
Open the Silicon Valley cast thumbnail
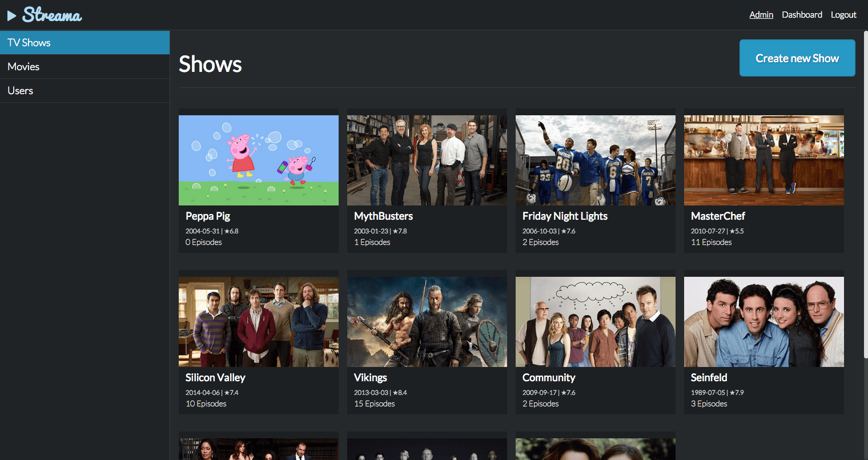pos(259,322)
